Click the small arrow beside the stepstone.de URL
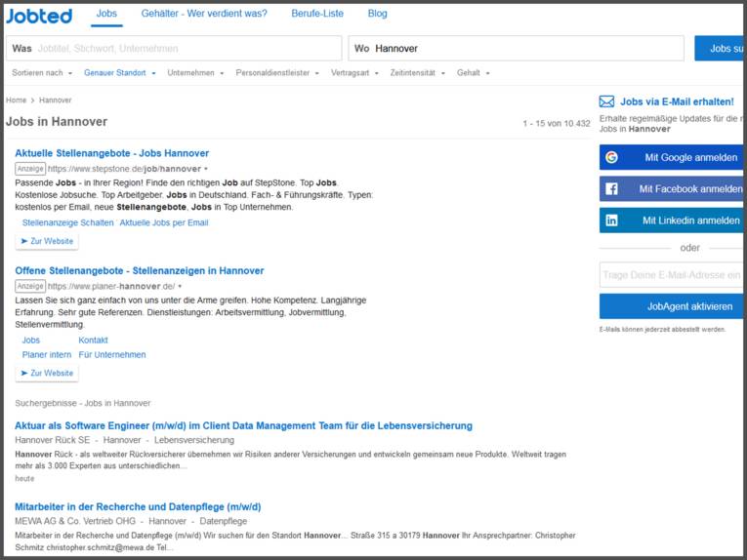Image resolution: width=747 pixels, height=560 pixels. tap(206, 169)
